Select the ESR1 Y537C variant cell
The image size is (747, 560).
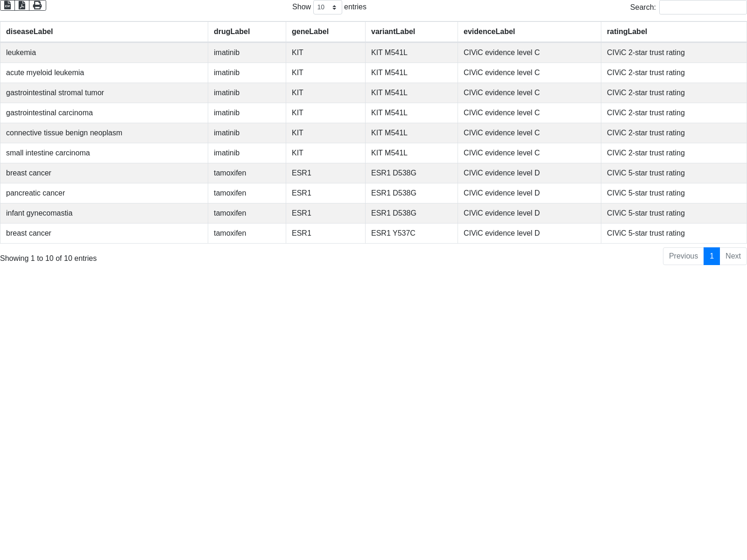pyautogui.click(x=393, y=233)
